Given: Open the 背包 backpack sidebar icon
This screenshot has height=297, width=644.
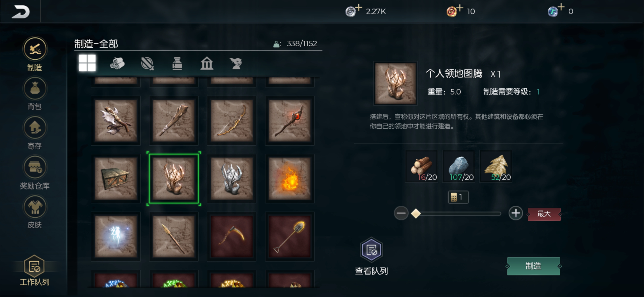Looking at the screenshot, I should [35, 88].
